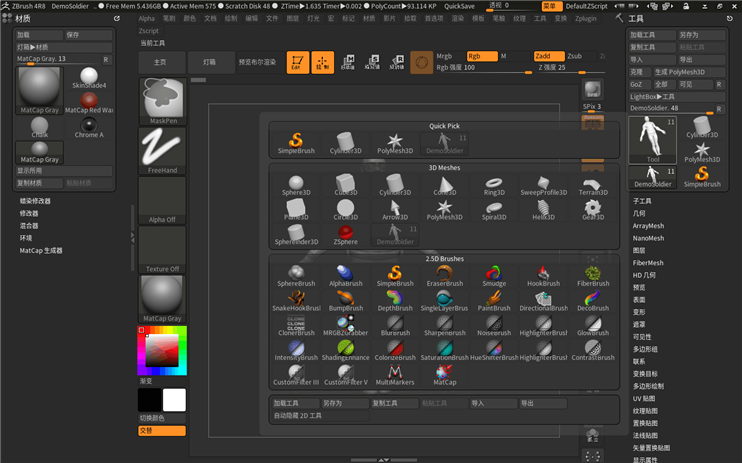Click the 预览布尔渲染 button
The width and height of the screenshot is (742, 463).
pos(257,62)
